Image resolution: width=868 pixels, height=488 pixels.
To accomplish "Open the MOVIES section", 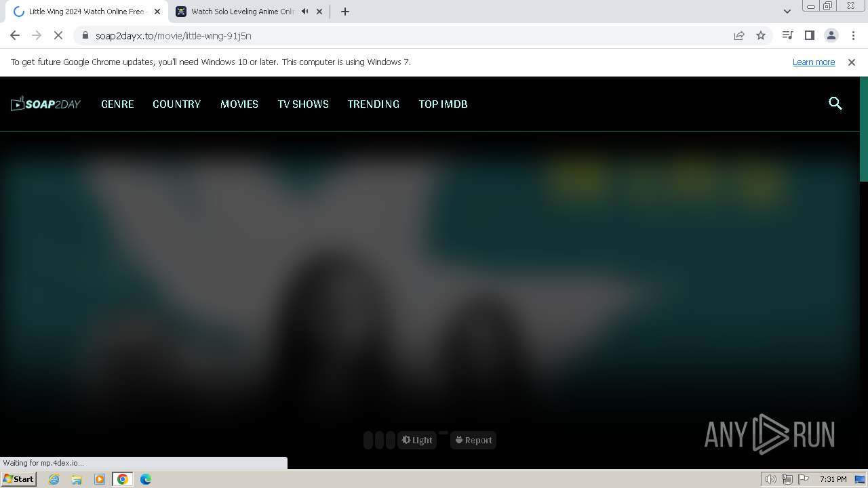I will tap(239, 104).
